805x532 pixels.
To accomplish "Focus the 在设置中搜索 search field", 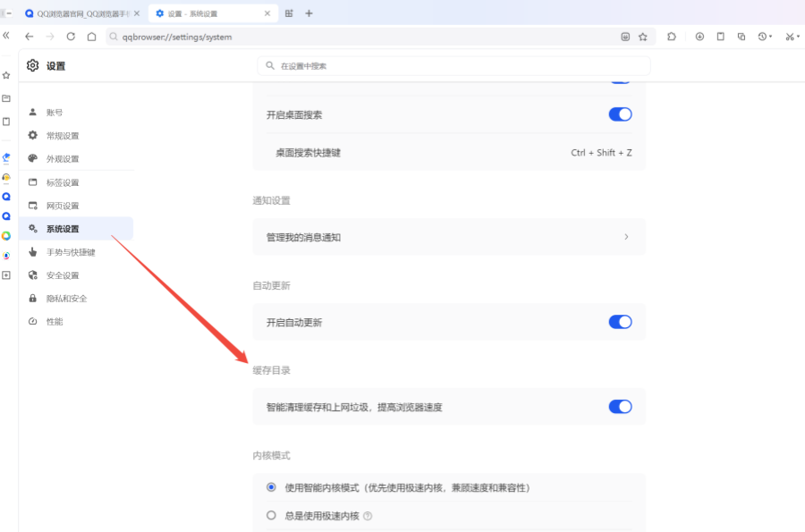I will point(453,65).
